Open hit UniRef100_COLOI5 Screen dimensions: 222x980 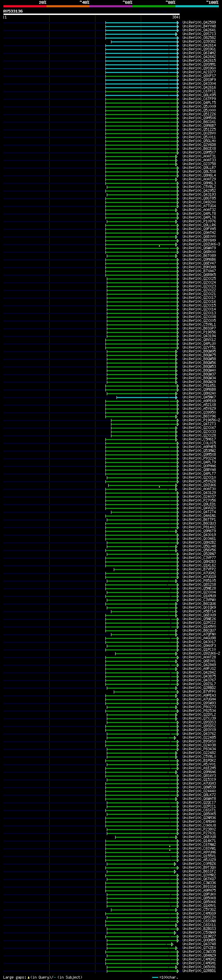(x=199, y=443)
